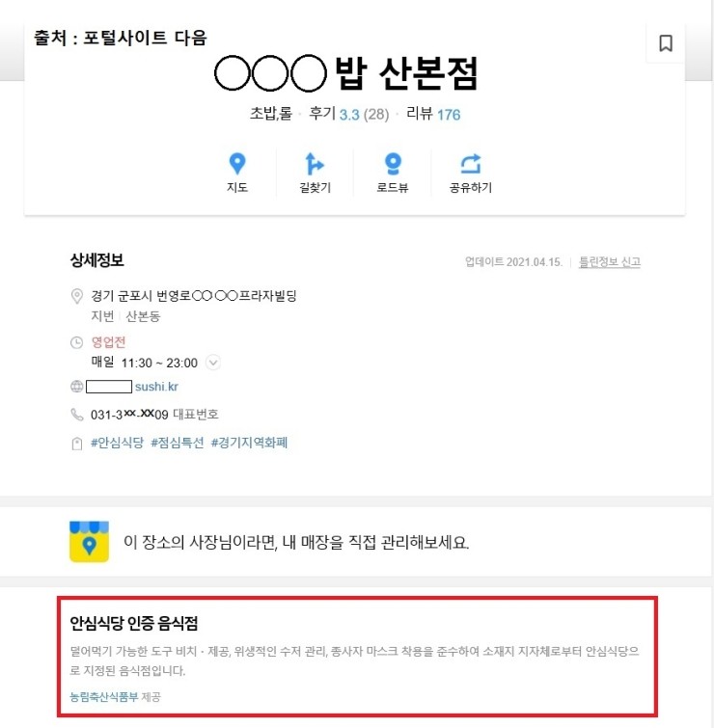
Task: Open the sushi.kr website link
Action: pyautogui.click(x=156, y=387)
